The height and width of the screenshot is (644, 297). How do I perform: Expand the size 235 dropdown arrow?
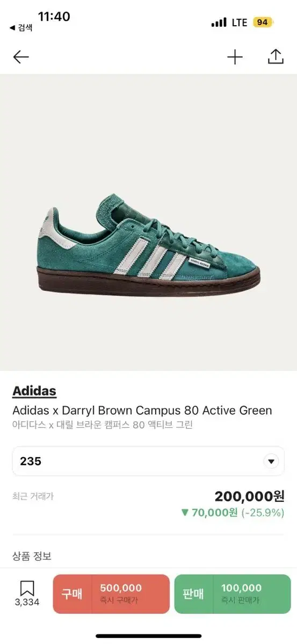pos(271,461)
